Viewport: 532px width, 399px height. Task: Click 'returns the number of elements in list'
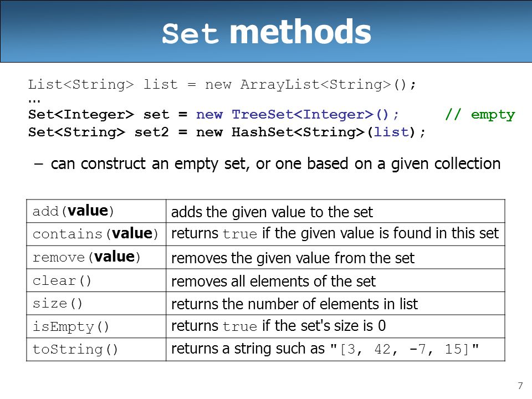coord(294,304)
